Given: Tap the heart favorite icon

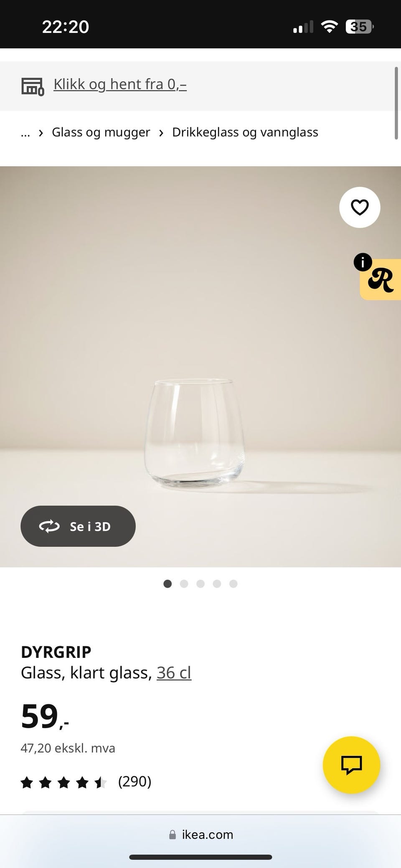Looking at the screenshot, I should point(360,207).
